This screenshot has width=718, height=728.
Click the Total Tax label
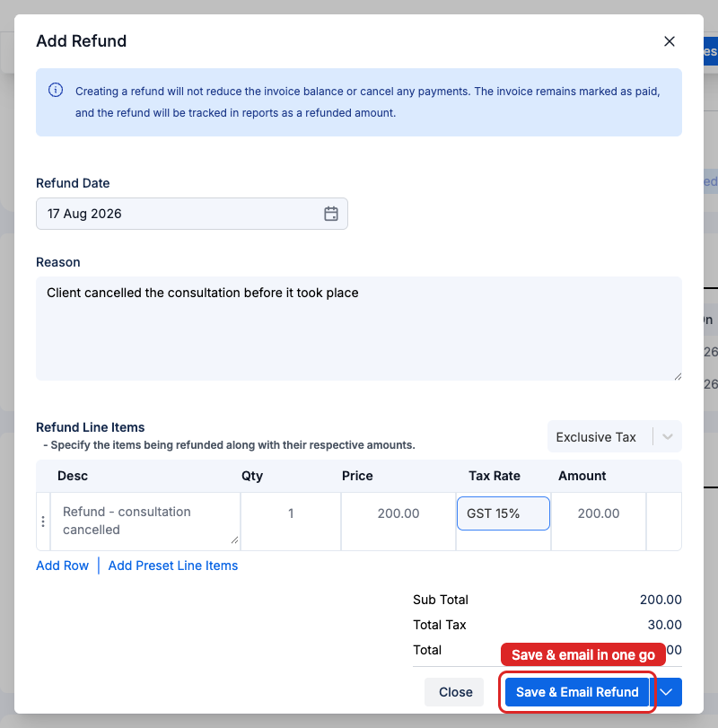tap(440, 625)
